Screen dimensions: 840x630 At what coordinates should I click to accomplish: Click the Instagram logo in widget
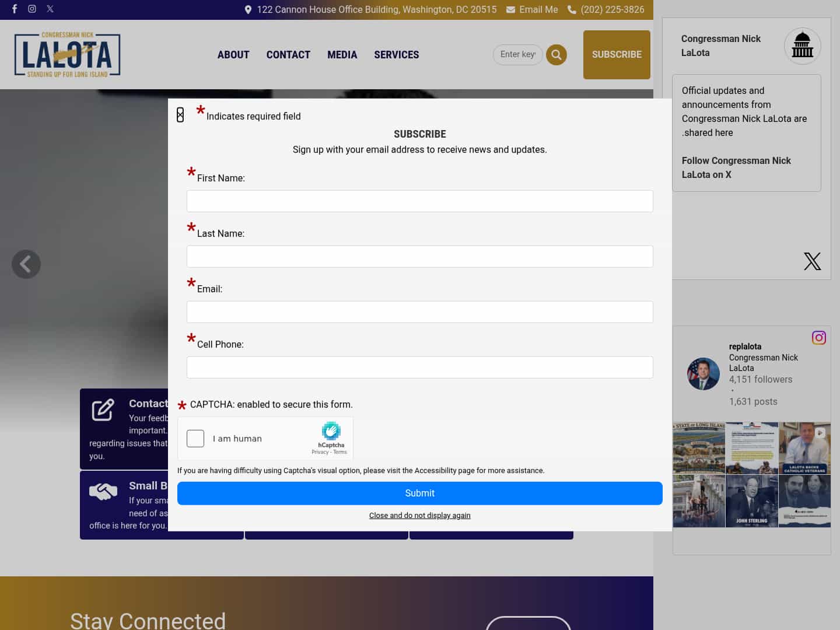819,338
